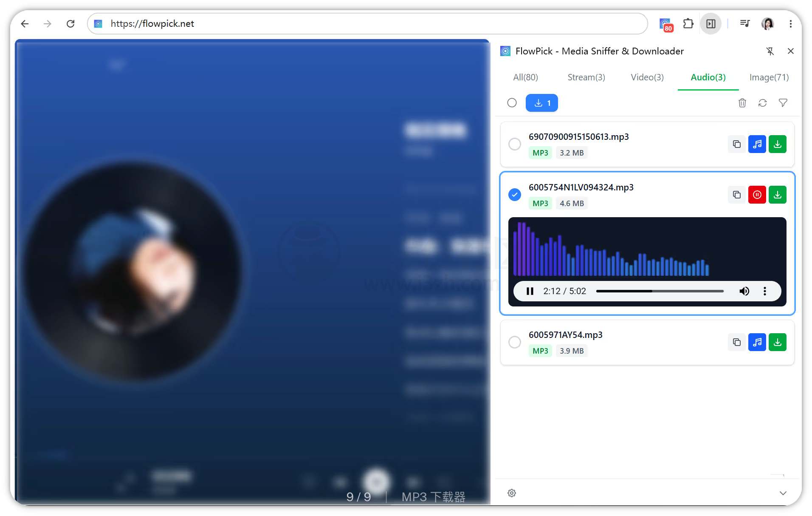Screen dimensions: 812x516
Task: Open audio player more-options menu
Action: [765, 291]
